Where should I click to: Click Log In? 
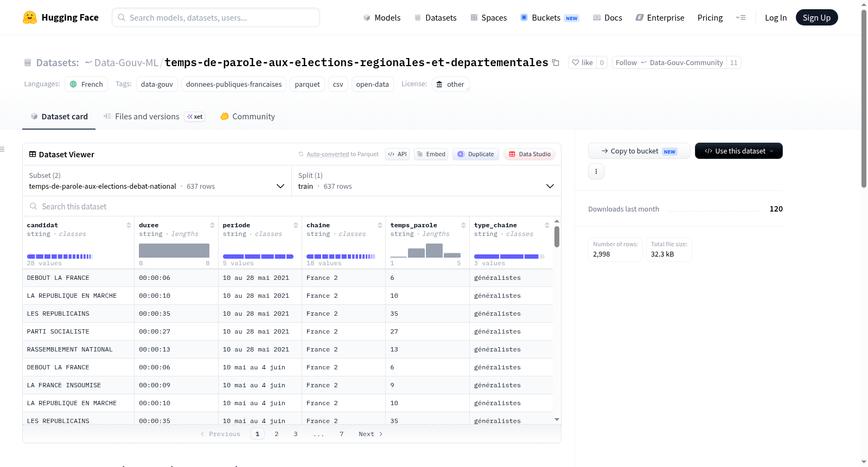tap(776, 17)
